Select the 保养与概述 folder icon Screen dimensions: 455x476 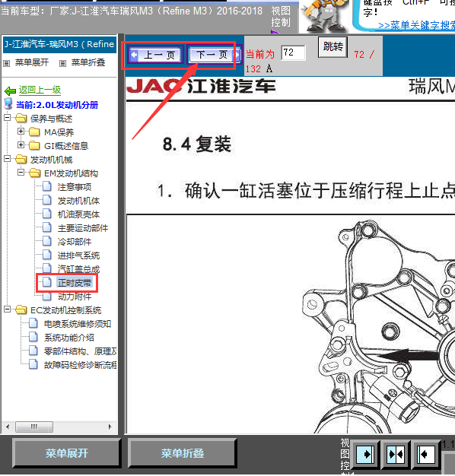pyautogui.click(x=21, y=118)
